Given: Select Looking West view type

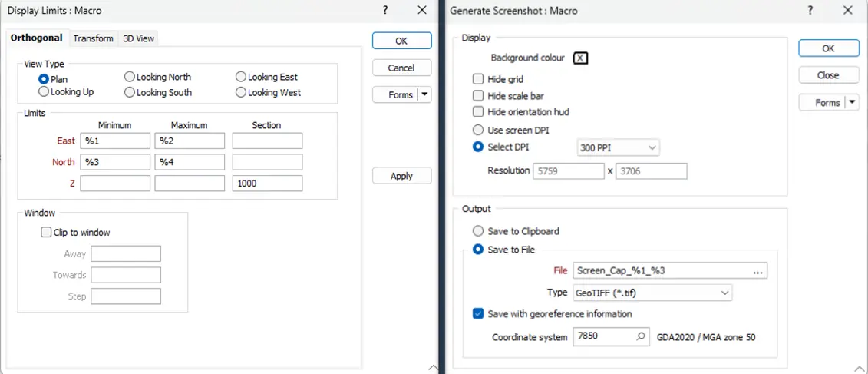Looking at the screenshot, I should tap(241, 92).
